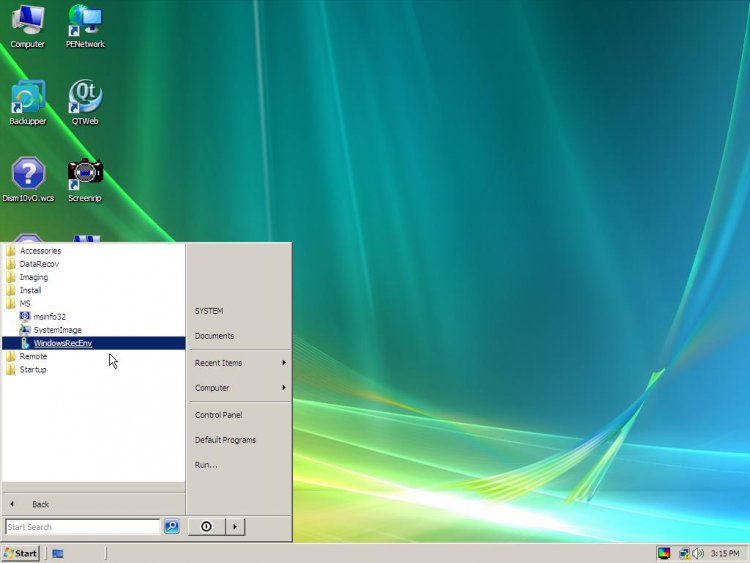This screenshot has height=563, width=750.
Task: Launch msinfo32 from the MS folder
Action: pyautogui.click(x=49, y=317)
